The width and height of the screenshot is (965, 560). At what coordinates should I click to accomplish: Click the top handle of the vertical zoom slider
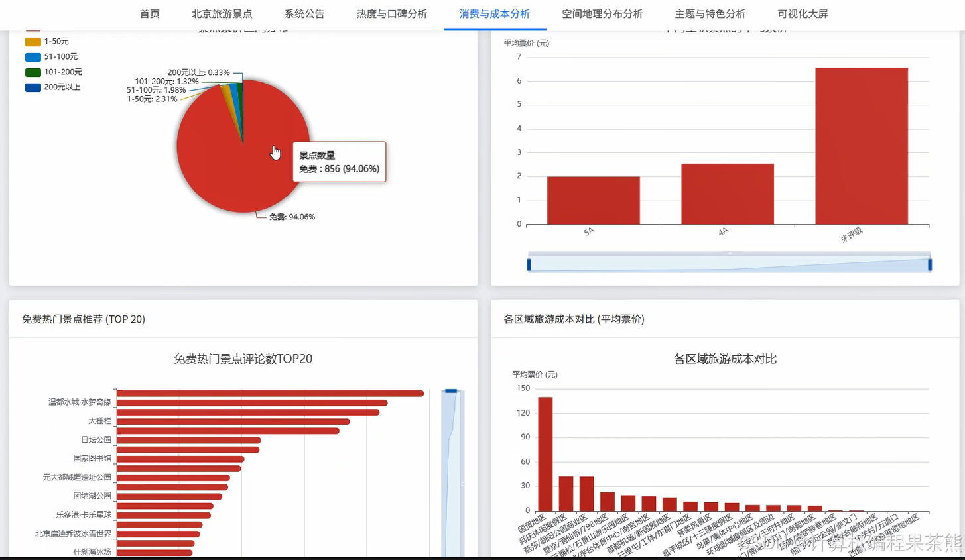click(x=451, y=391)
